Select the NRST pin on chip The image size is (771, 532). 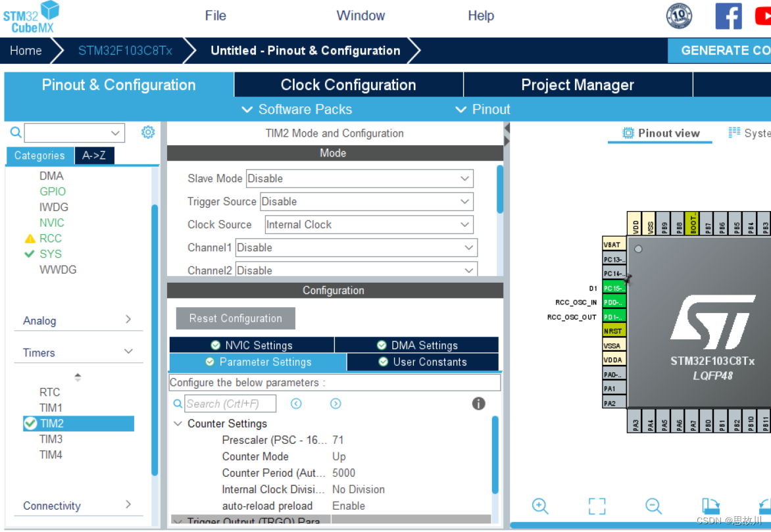click(614, 331)
